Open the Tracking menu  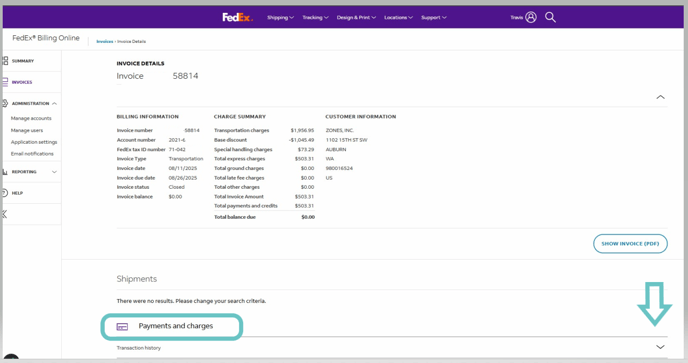[x=315, y=18]
